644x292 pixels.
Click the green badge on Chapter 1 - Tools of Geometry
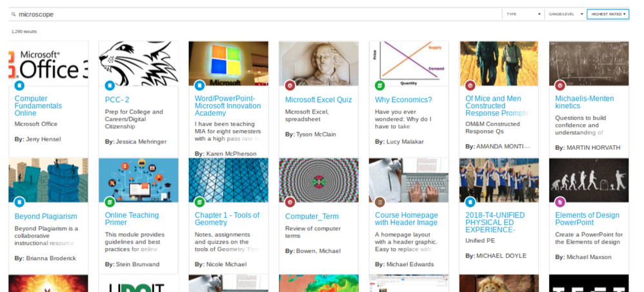(x=199, y=202)
